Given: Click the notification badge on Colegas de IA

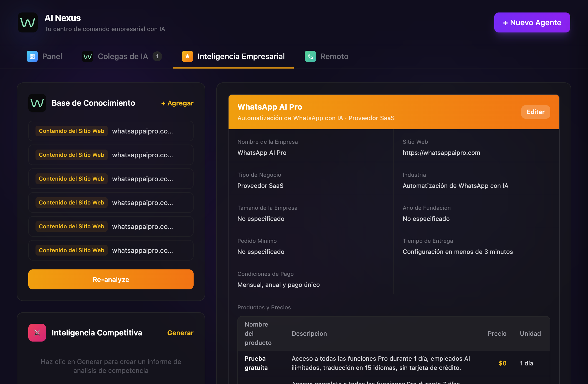Looking at the screenshot, I should coord(157,56).
